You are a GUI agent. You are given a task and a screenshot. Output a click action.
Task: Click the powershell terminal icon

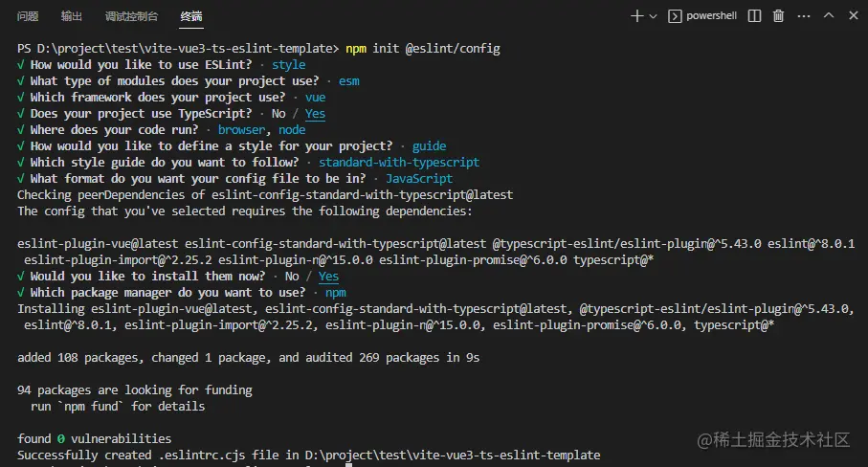pos(675,16)
